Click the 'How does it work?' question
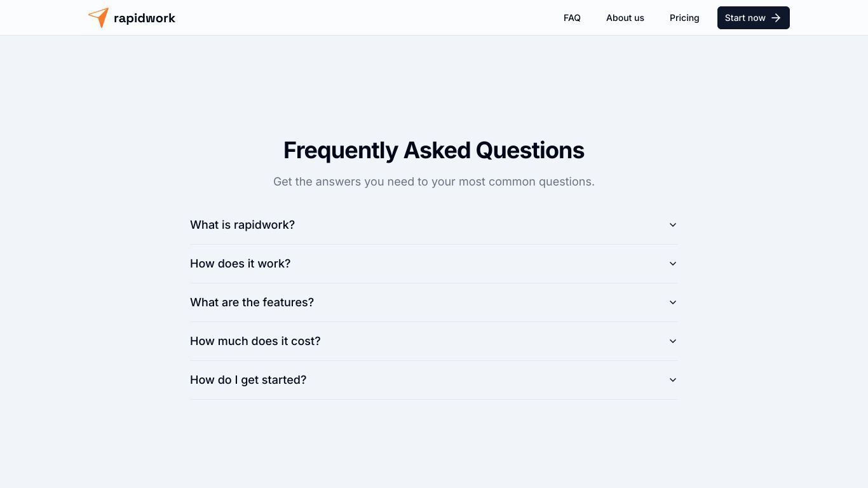868x488 pixels. [x=240, y=264]
